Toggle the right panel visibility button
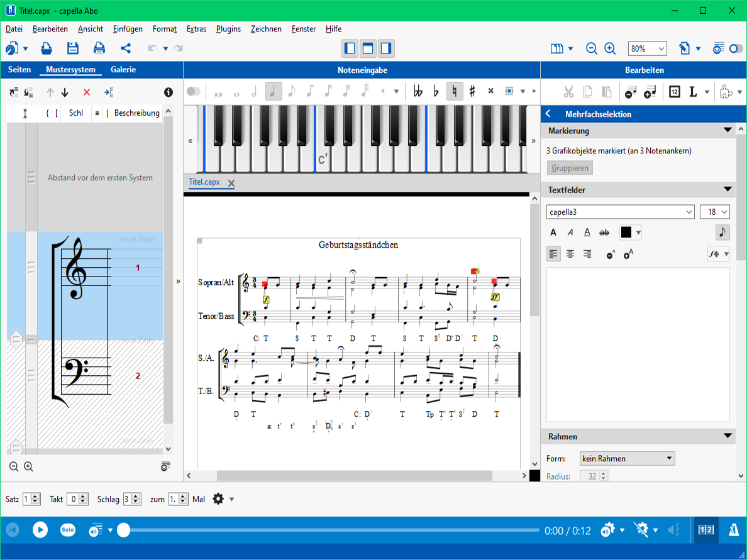Viewport: 747px width, 560px height. coord(386,48)
